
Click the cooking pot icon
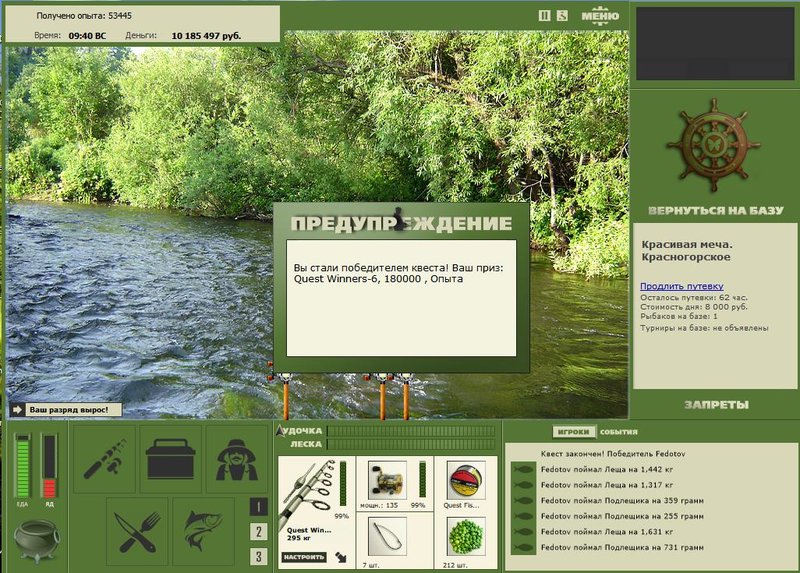36,540
